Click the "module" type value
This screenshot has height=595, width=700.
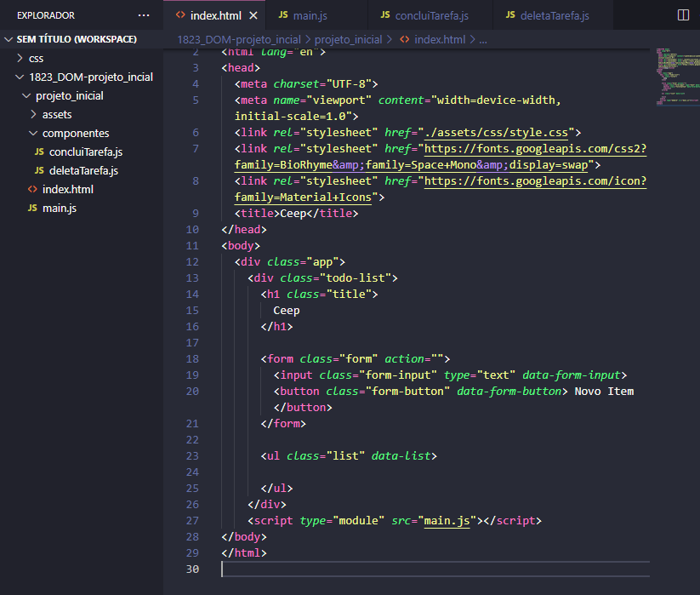[x=358, y=521]
